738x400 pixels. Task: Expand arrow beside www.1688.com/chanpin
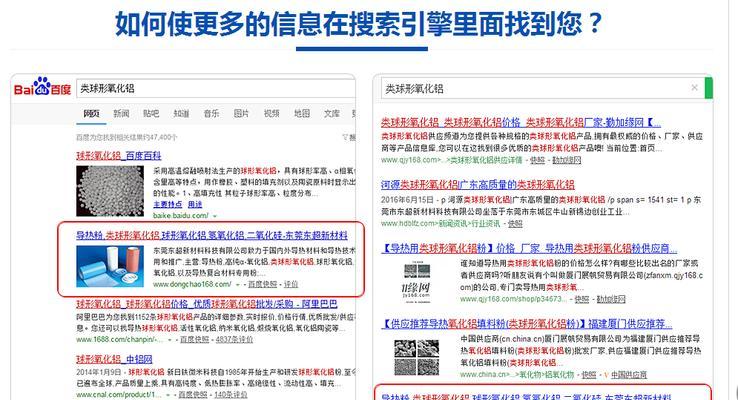pos(169,340)
